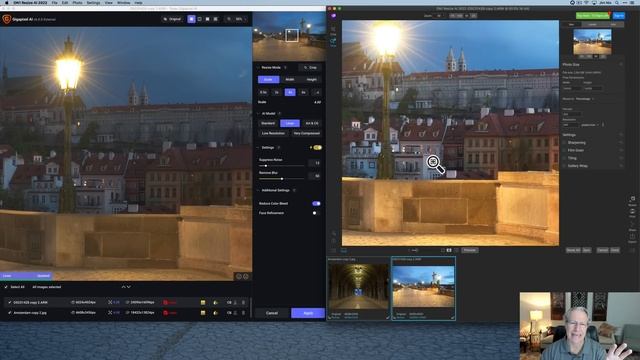Switch to Height resize mode tab
Viewport: 640px width, 360px height.
click(311, 80)
